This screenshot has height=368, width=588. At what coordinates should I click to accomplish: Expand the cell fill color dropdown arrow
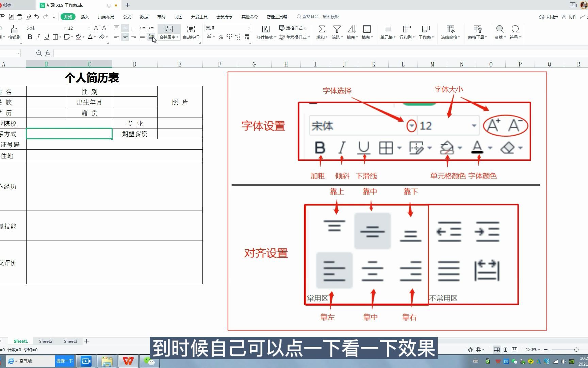tap(84, 37)
